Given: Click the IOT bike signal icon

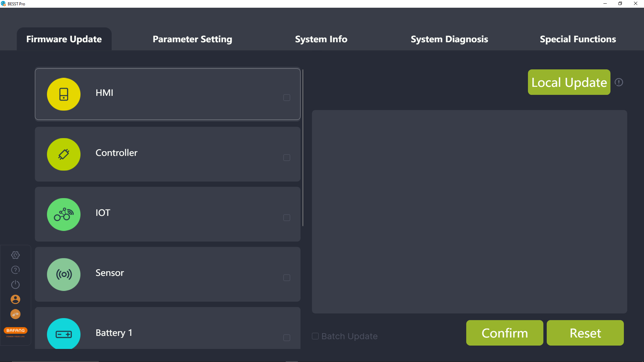Looking at the screenshot, I should coord(64,215).
